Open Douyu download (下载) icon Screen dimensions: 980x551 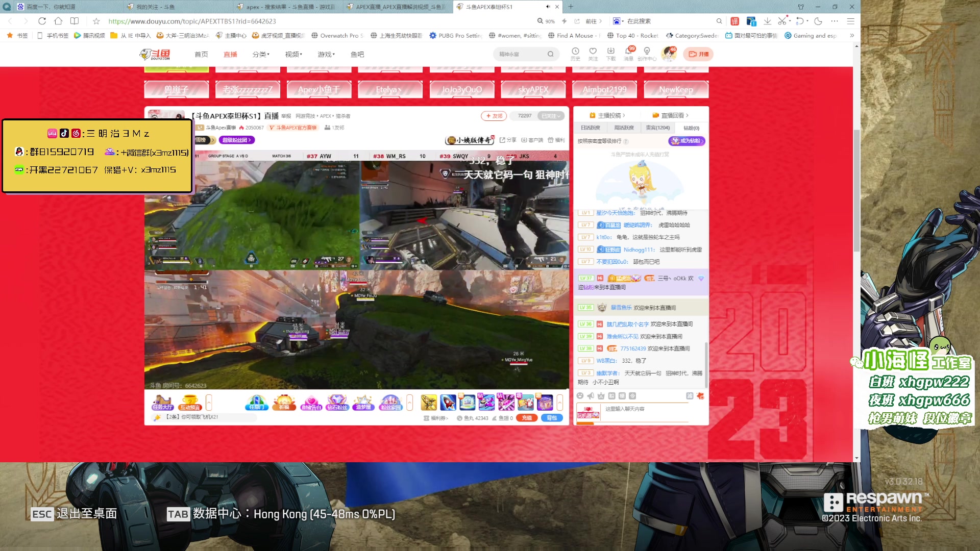click(611, 54)
